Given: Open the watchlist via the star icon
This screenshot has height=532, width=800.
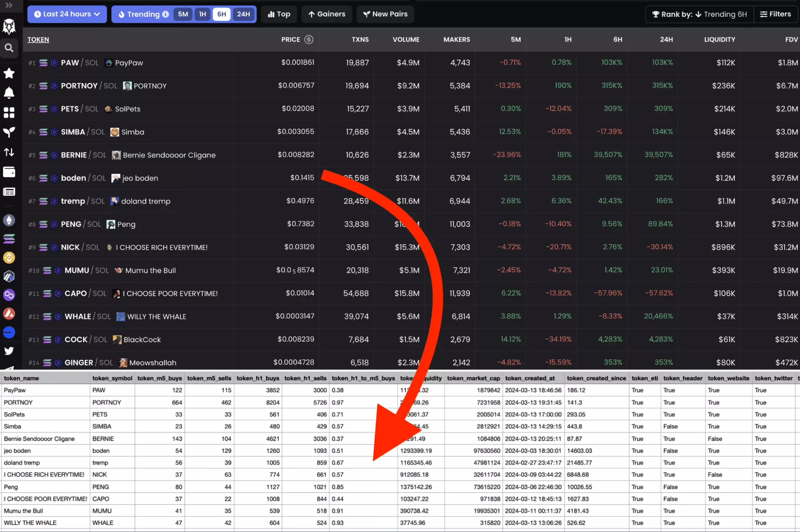Looking at the screenshot, I should click(9, 73).
